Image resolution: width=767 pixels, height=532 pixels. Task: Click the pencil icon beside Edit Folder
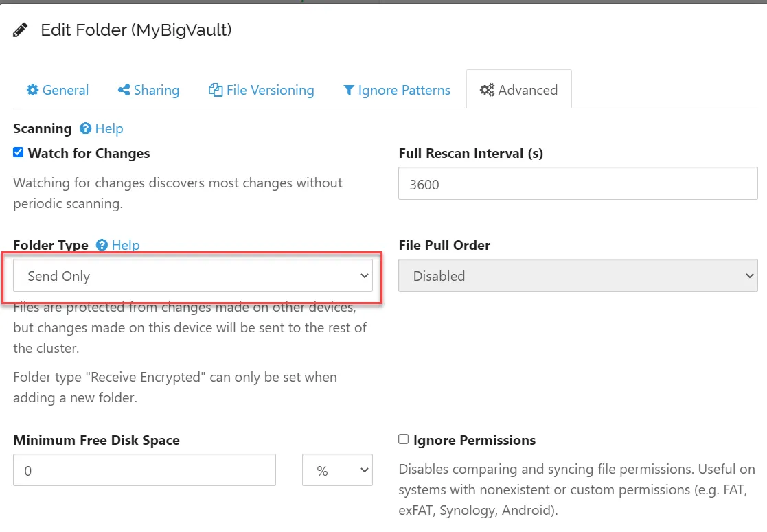pyautogui.click(x=21, y=30)
